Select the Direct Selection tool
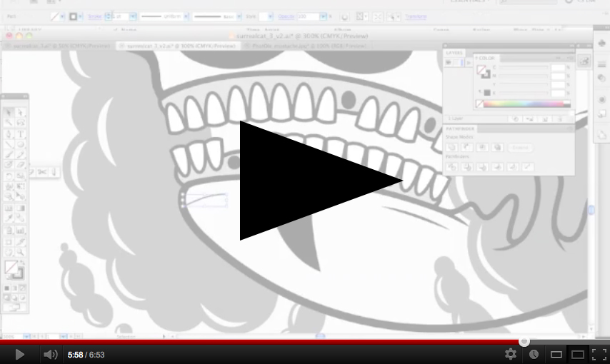 [21, 112]
